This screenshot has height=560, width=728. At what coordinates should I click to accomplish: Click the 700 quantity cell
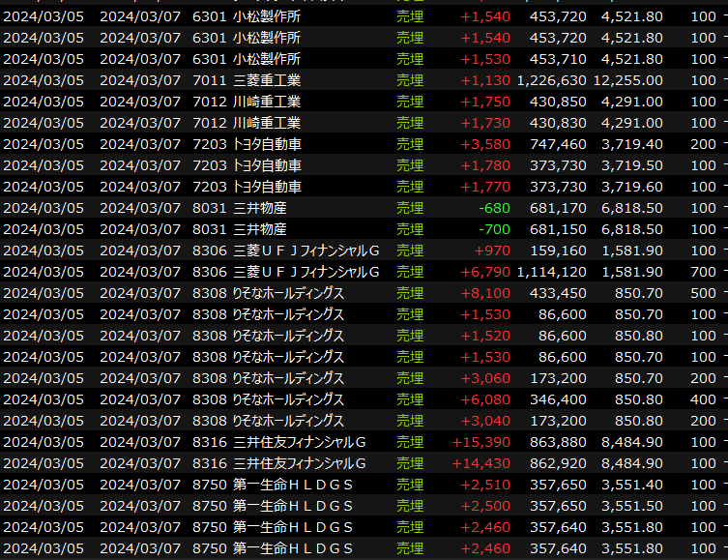[x=703, y=272]
